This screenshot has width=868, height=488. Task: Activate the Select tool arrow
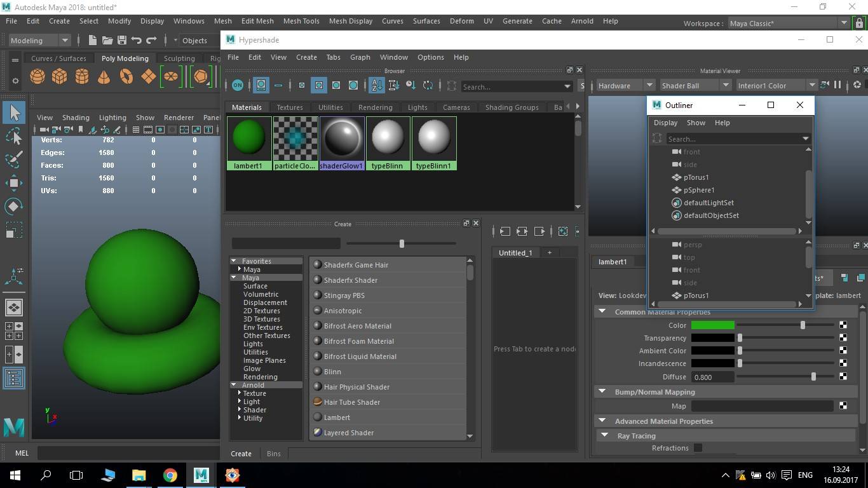click(x=14, y=113)
